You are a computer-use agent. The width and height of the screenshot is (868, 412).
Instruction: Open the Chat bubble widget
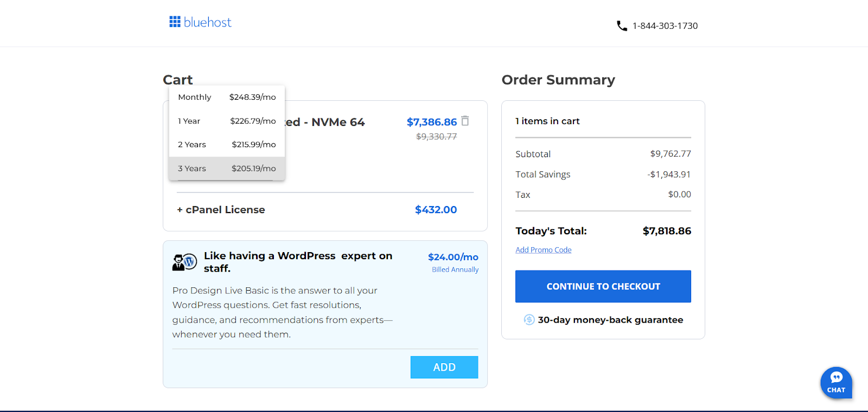point(836,383)
